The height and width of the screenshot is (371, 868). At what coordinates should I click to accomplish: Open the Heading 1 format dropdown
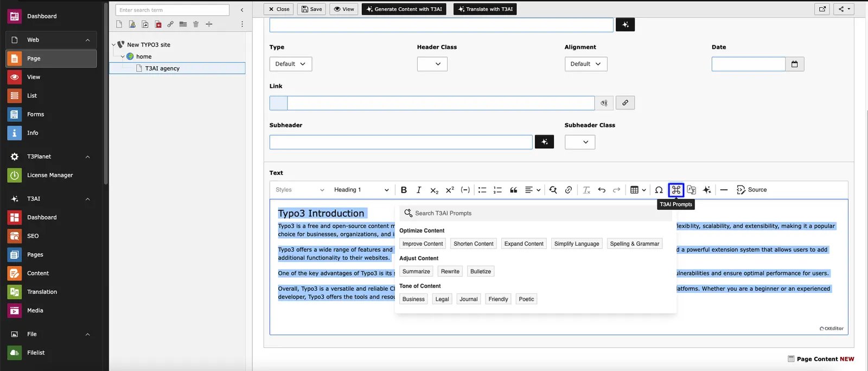(361, 190)
